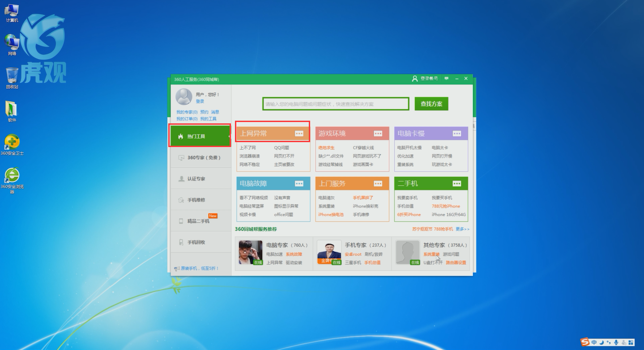Click the orange 手机屏碎了 item
The image size is (644, 350).
[363, 198]
